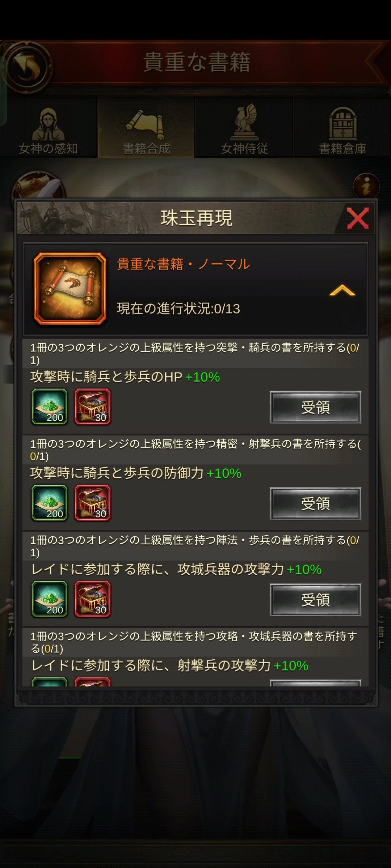The height and width of the screenshot is (868, 391).
Task: Claim reward for the 精密・射撃兵の書 task
Action: 315,503
